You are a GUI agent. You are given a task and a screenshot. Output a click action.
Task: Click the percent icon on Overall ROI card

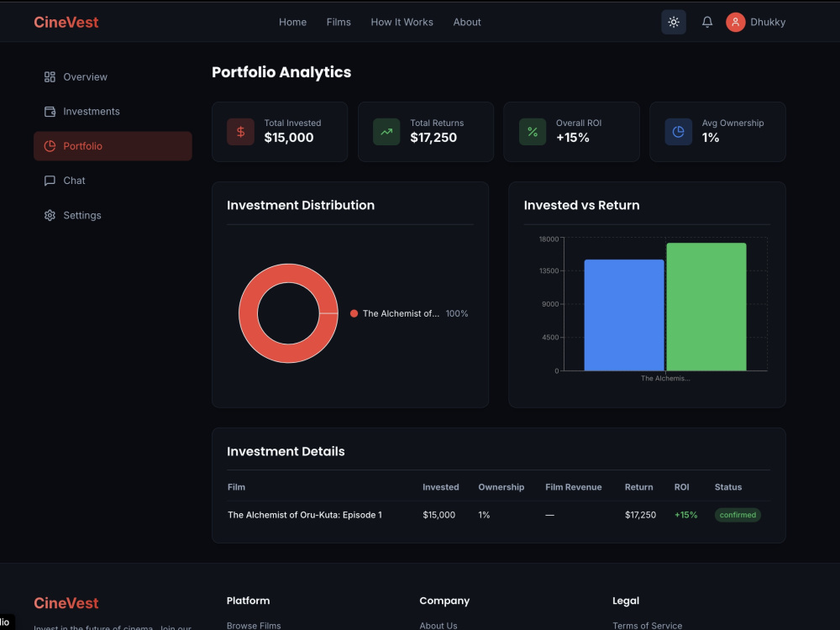click(x=533, y=132)
